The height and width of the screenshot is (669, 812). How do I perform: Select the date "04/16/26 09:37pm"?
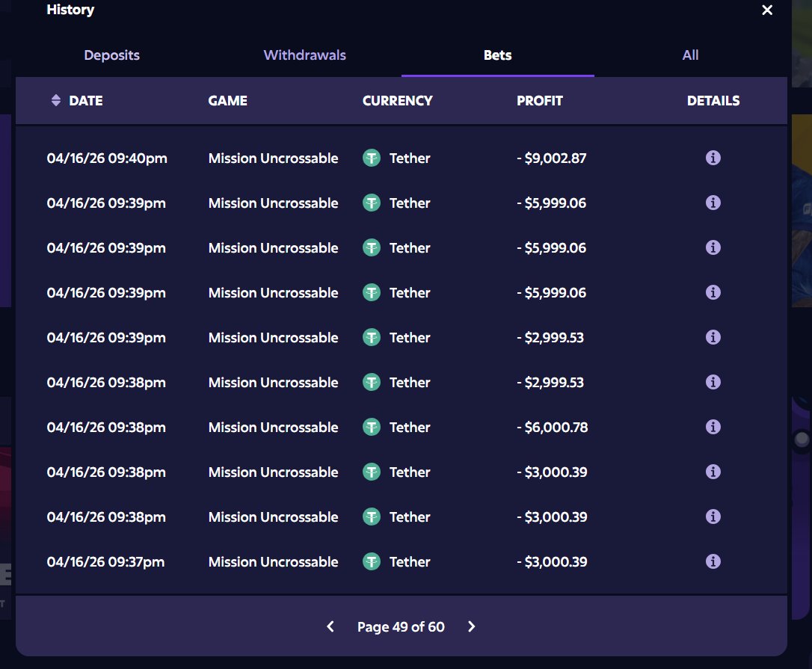[x=105, y=562]
